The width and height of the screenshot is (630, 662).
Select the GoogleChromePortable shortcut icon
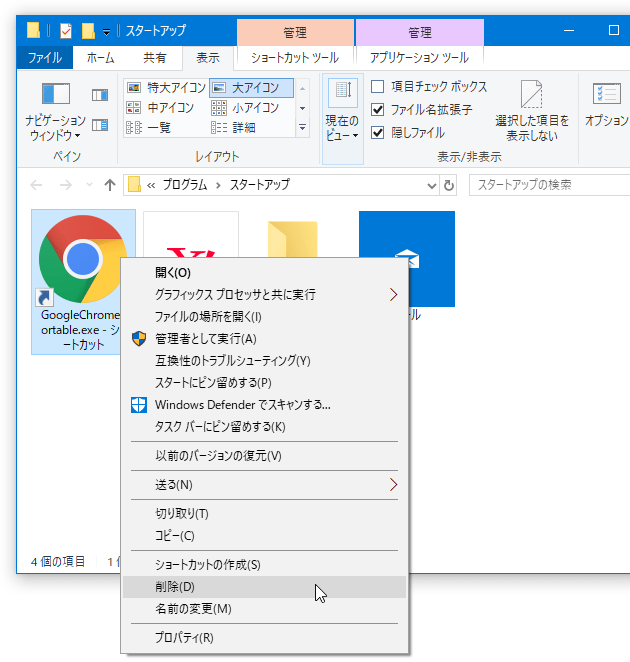(x=83, y=258)
